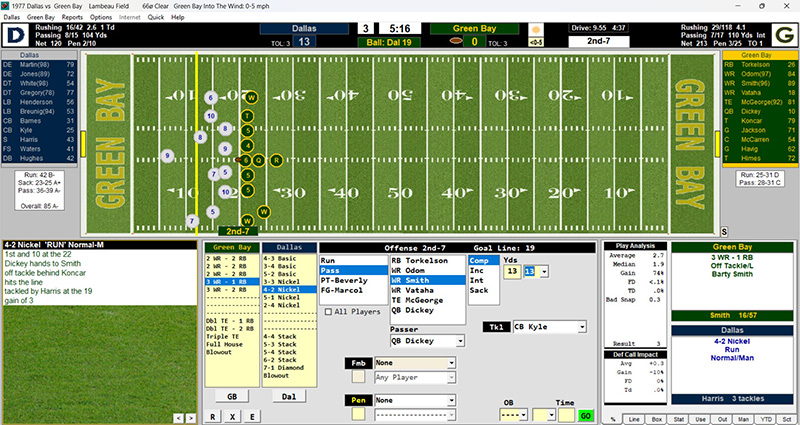Open the Fmb 'None' dropdown
Screen dimensions: 800x425
[x=452, y=363]
